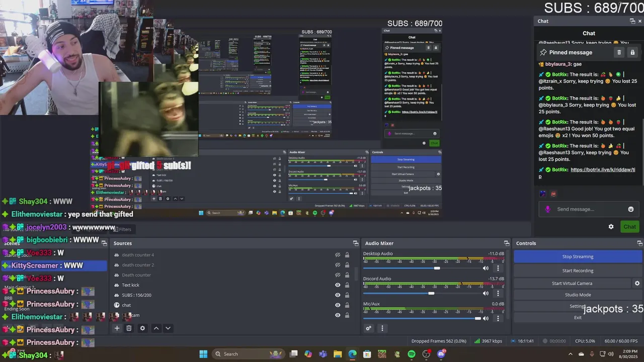This screenshot has height=362, width=644.
Task: Open the Filters button above Sources
Action: [x=122, y=229]
